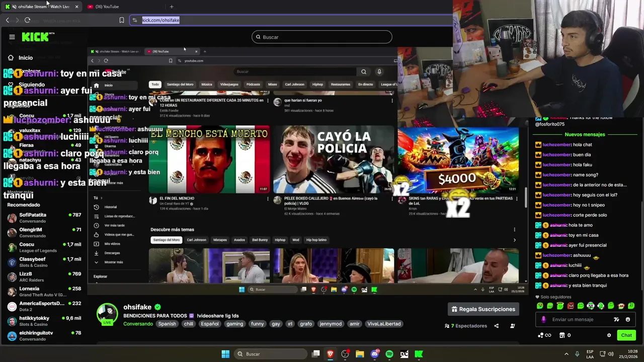
Task: Click the green Chat send button
Action: tap(626, 335)
